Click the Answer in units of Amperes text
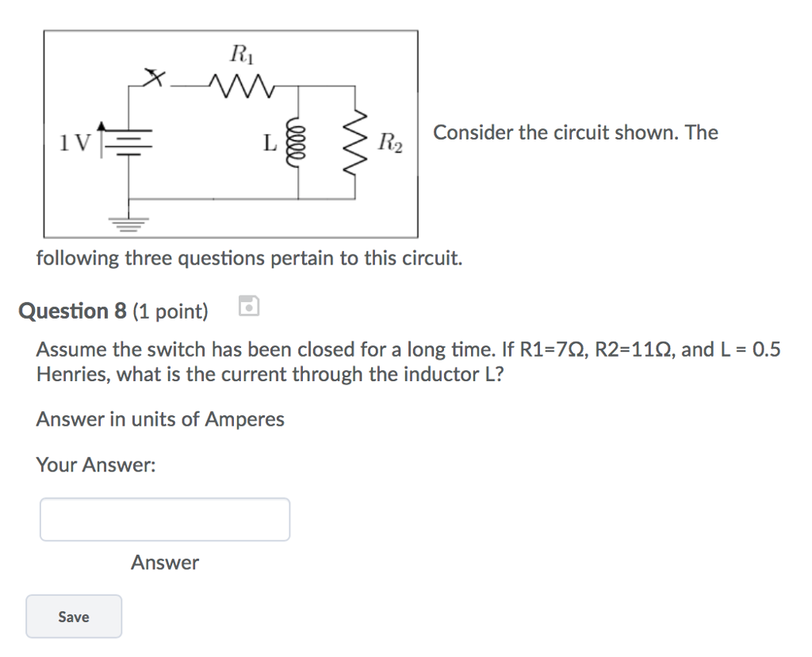Screen dimensions: 812x657 159,419
